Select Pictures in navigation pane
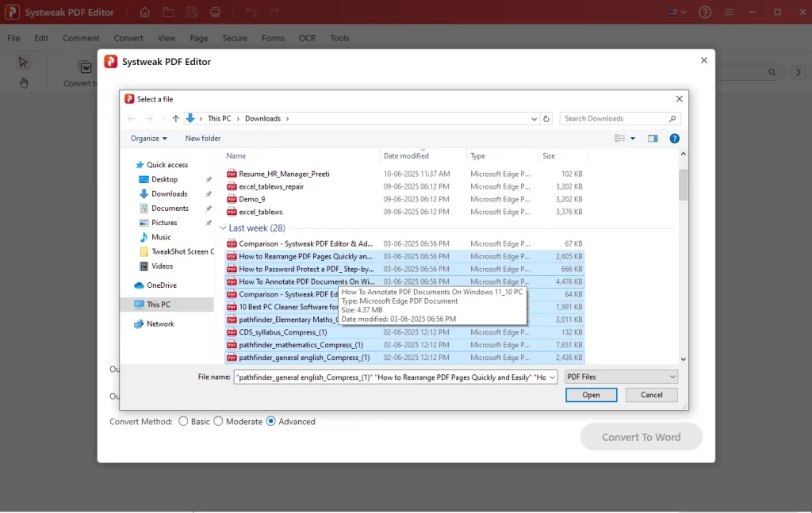Viewport: 812px width, 513px height. [164, 223]
